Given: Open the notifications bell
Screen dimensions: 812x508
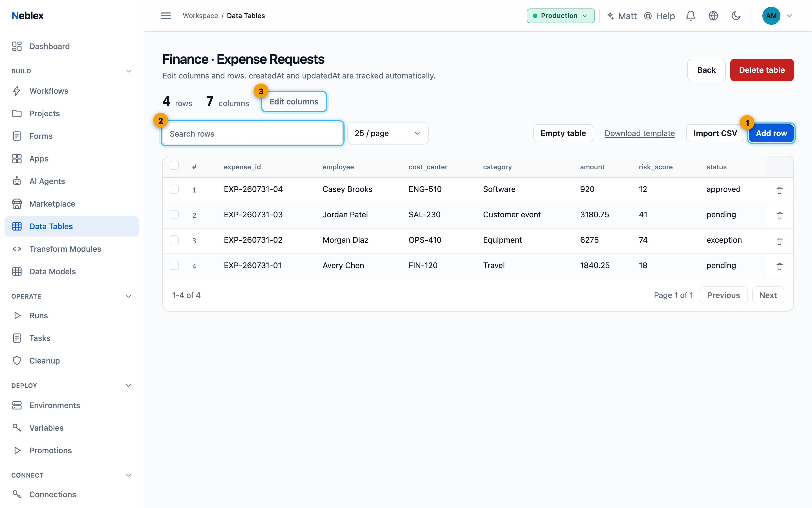Looking at the screenshot, I should click(690, 16).
